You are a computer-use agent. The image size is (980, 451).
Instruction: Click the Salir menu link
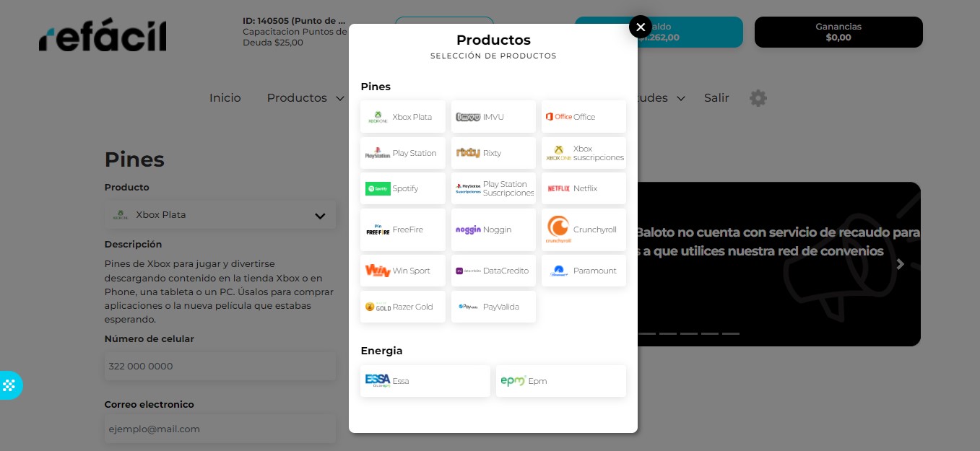coord(716,98)
